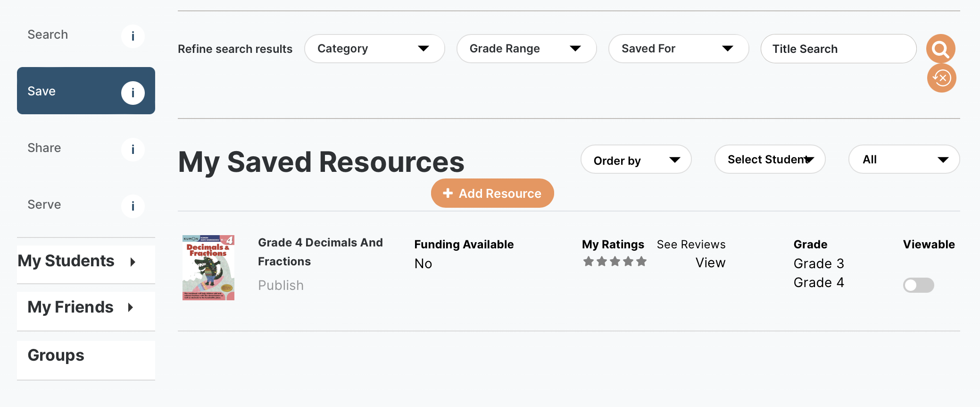Click the info icon beside Share
The width and height of the screenshot is (980, 407).
click(133, 150)
